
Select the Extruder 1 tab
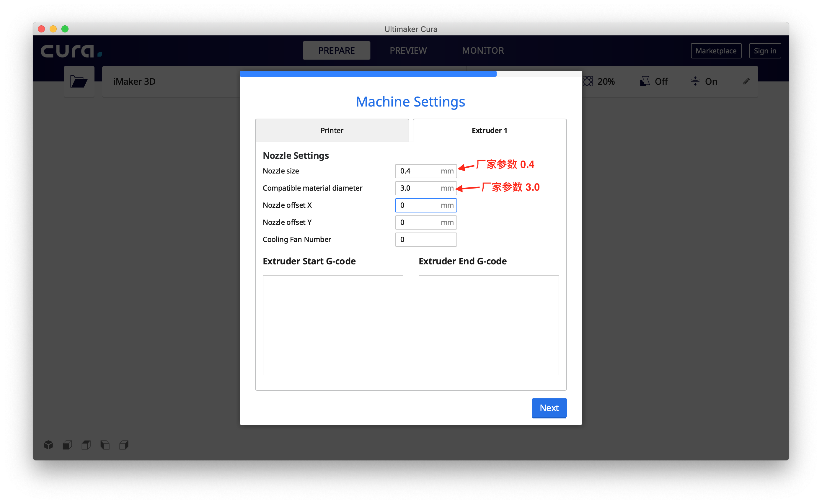(x=490, y=130)
